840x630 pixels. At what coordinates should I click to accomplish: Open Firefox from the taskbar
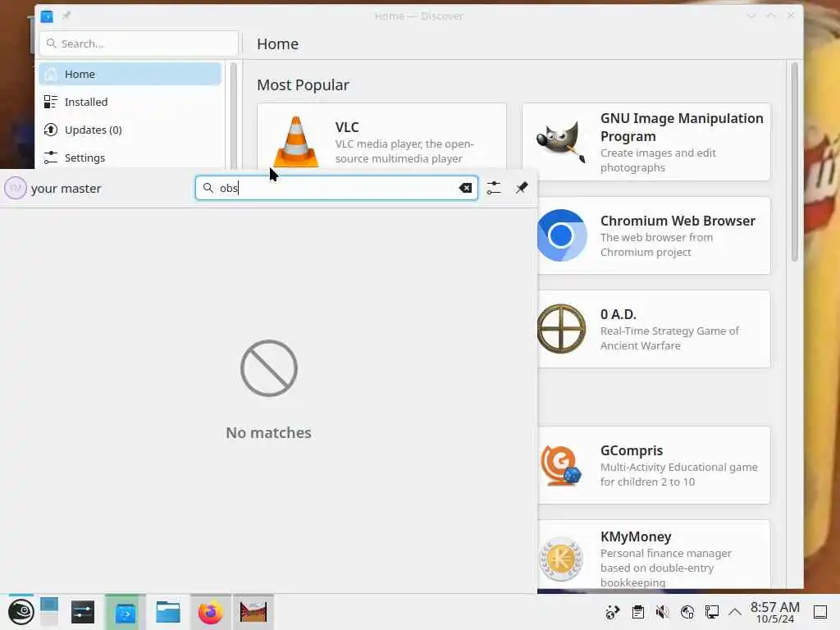(211, 612)
